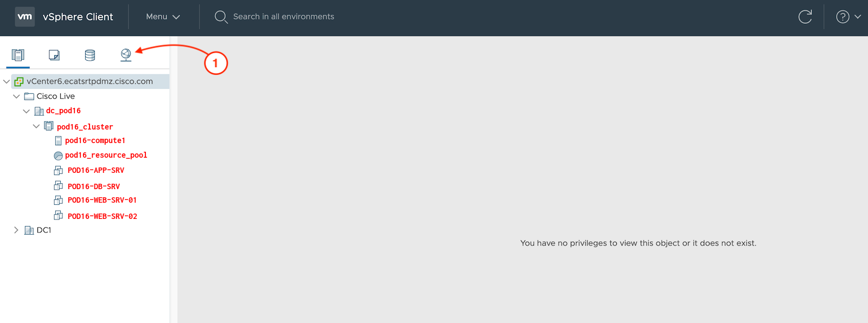Open the help question mark icon
Viewport: 868px width, 323px height.
click(x=843, y=17)
